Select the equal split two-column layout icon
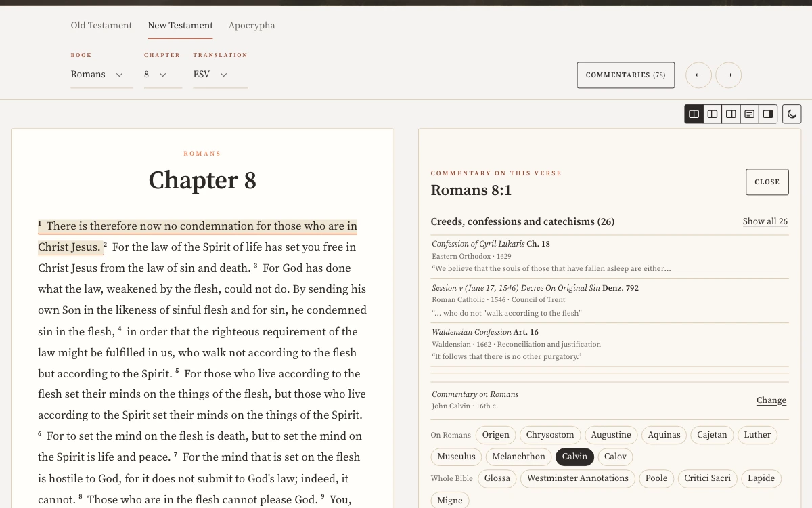Viewport: 812px width, 508px height. [694, 114]
